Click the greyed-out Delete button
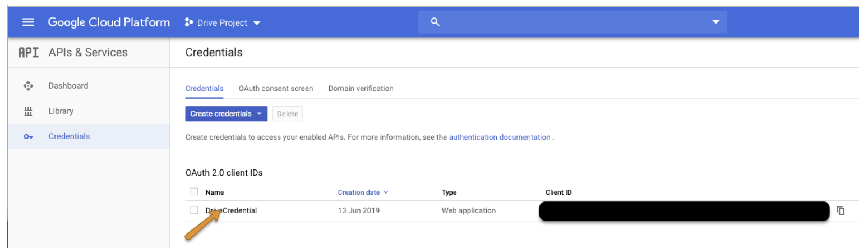Image resolution: width=868 pixels, height=248 pixels. point(287,114)
